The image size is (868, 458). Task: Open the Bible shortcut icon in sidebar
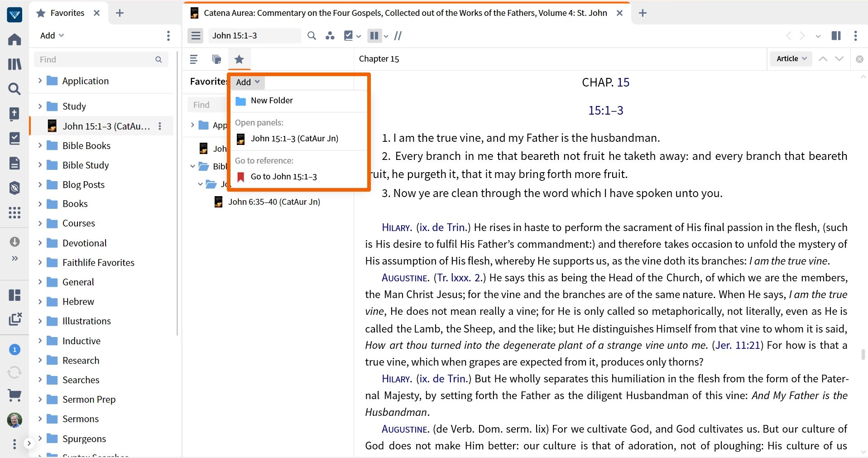(14, 114)
